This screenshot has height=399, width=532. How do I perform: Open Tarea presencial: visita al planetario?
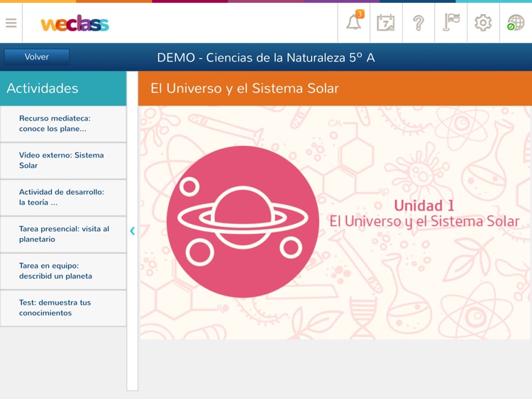pos(63,235)
